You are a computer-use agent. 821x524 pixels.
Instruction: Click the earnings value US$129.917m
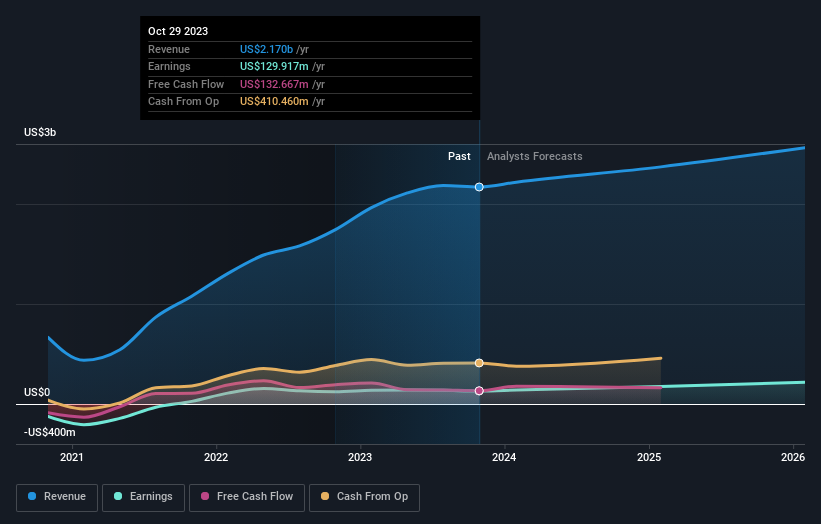pyautogui.click(x=274, y=66)
